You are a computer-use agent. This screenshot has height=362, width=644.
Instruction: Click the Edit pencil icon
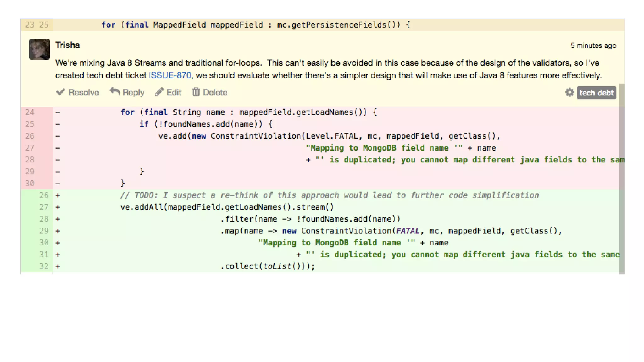159,92
